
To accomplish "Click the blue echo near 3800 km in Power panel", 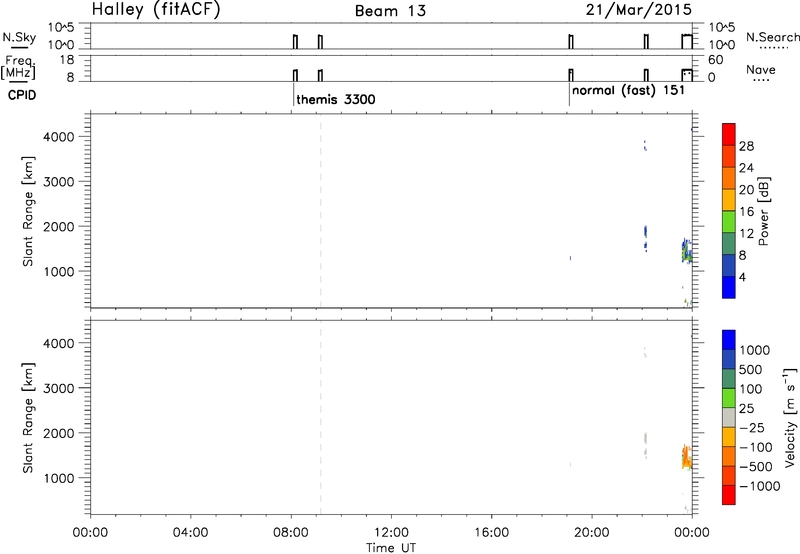I will [645, 145].
